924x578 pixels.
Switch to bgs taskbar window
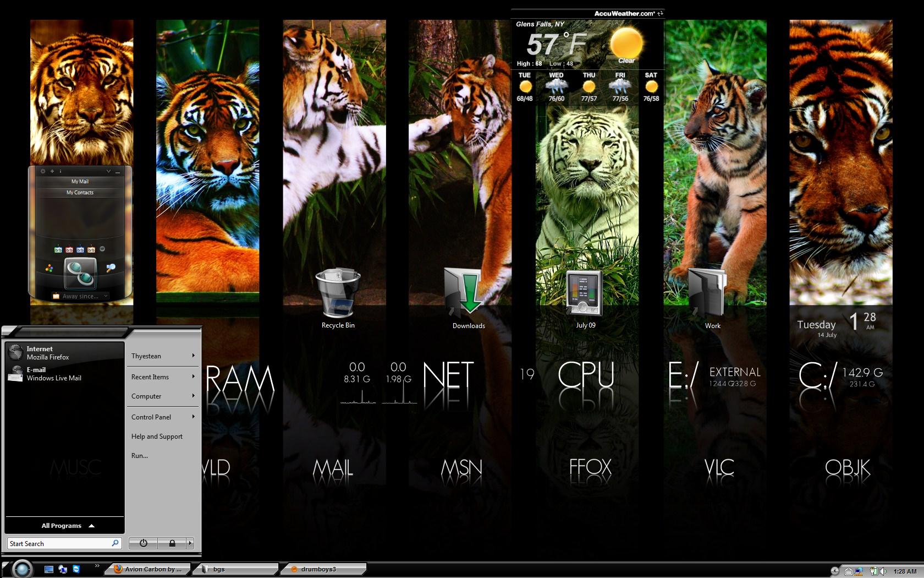coord(237,569)
